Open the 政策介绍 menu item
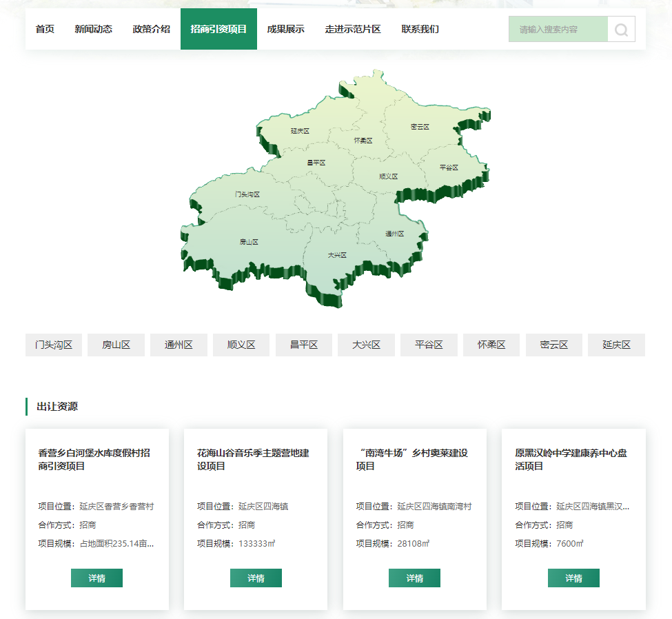Viewport: 672px width, 619px height. (150, 29)
